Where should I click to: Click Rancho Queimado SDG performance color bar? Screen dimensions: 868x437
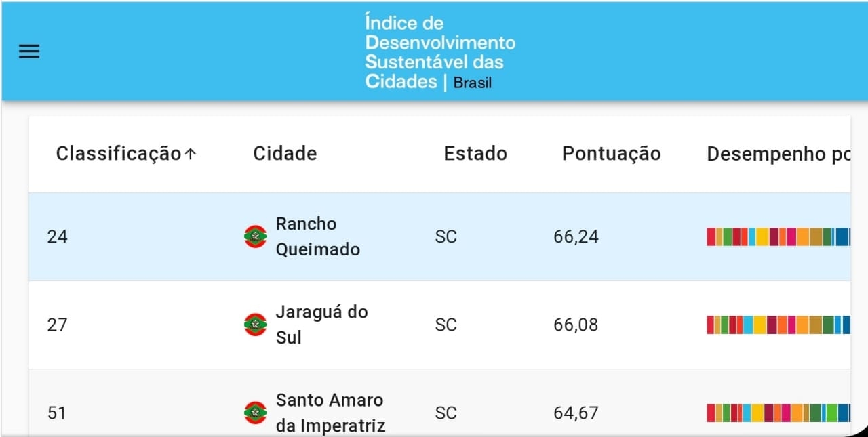(x=778, y=236)
